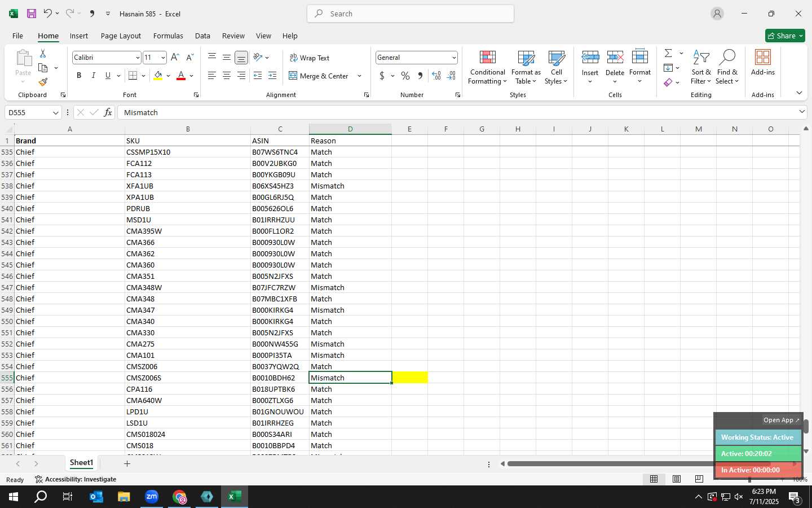Cut the selection with the scissors icon

[43, 53]
